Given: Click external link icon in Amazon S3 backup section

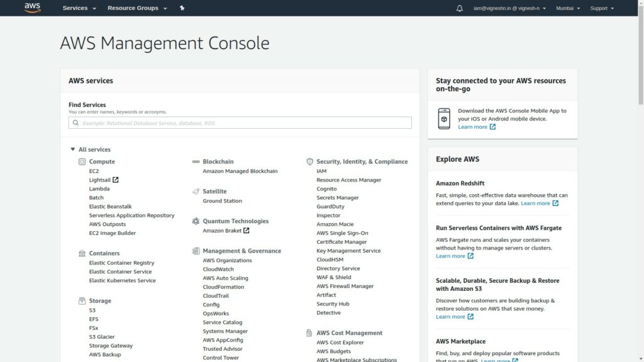Looking at the screenshot, I should [x=470, y=317].
